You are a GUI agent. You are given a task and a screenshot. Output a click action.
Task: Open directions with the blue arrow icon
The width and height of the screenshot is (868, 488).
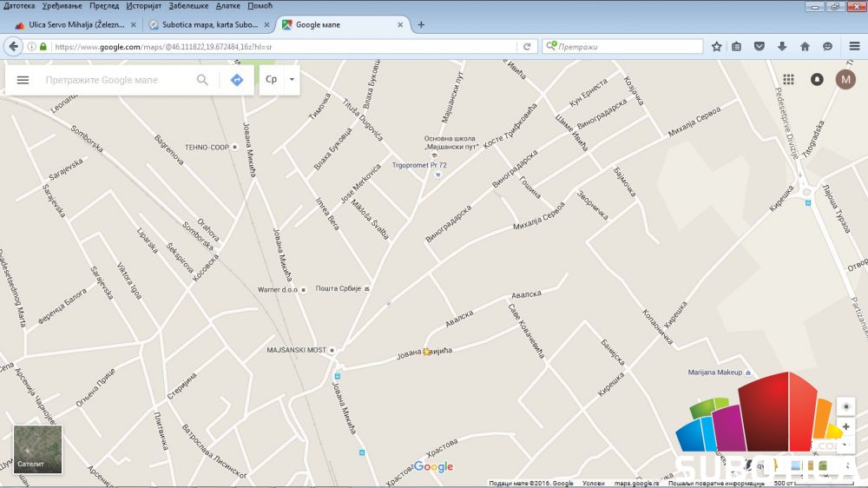(x=237, y=80)
